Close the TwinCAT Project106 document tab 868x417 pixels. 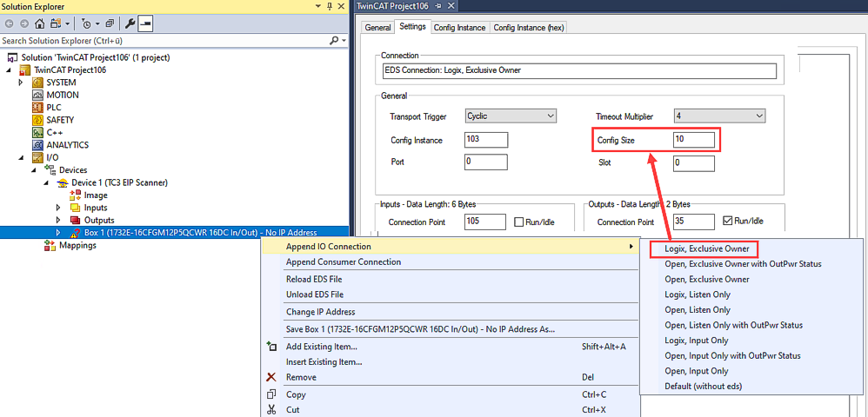(x=450, y=5)
